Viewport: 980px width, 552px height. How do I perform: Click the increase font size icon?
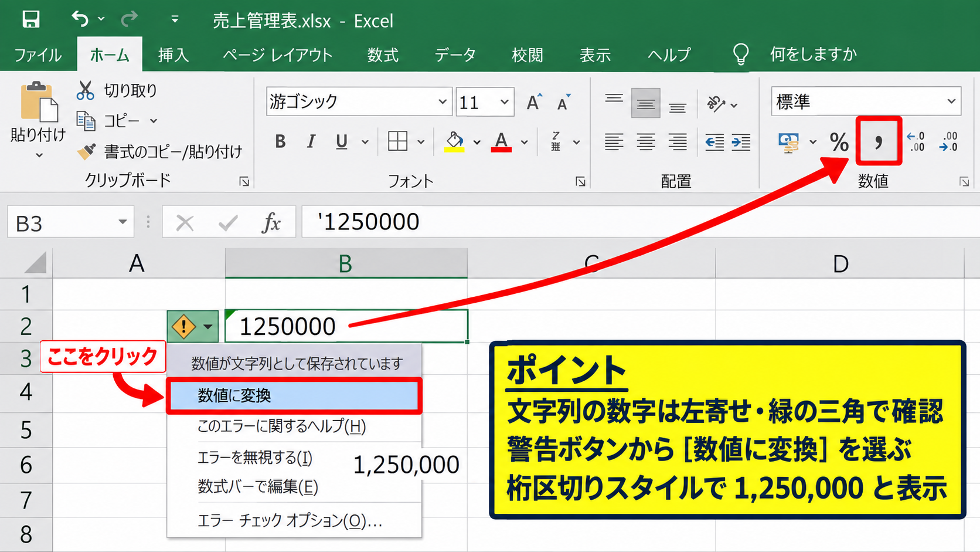pyautogui.click(x=534, y=102)
